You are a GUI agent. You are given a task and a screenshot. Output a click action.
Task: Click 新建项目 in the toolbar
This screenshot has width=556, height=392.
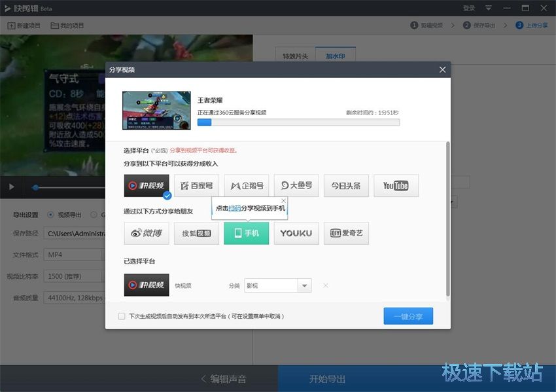tap(24, 26)
